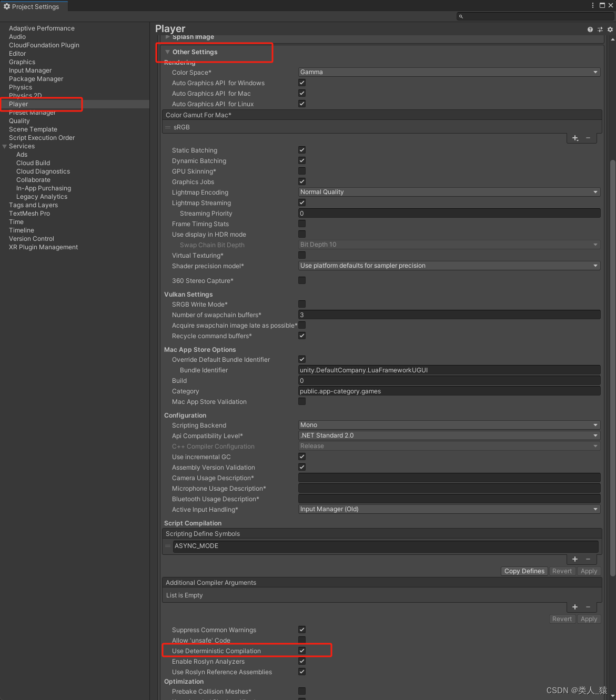Disable Static Batching
Screen dimensions: 616x700
coord(301,149)
